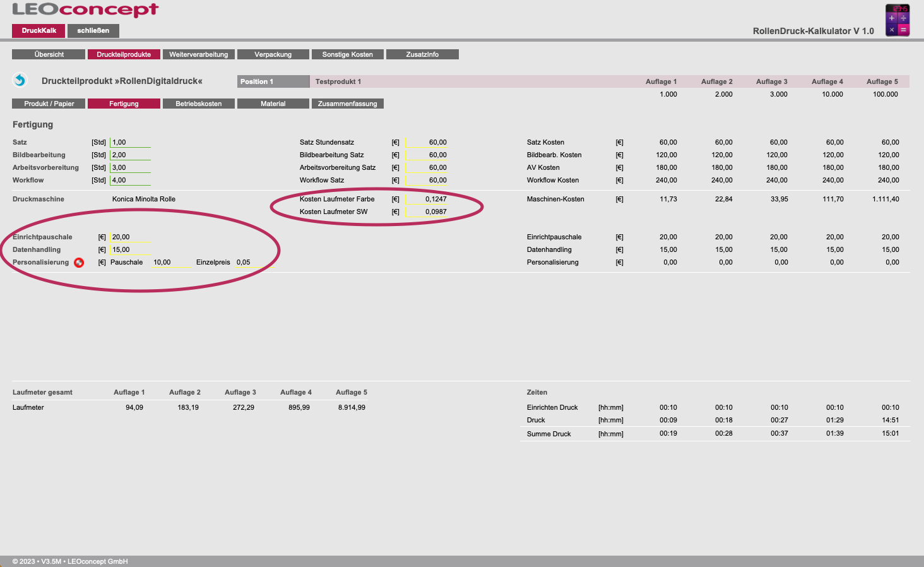This screenshot has height=567, width=924.
Task: Switch to Produkt / Papier sub-tab
Action: point(49,104)
